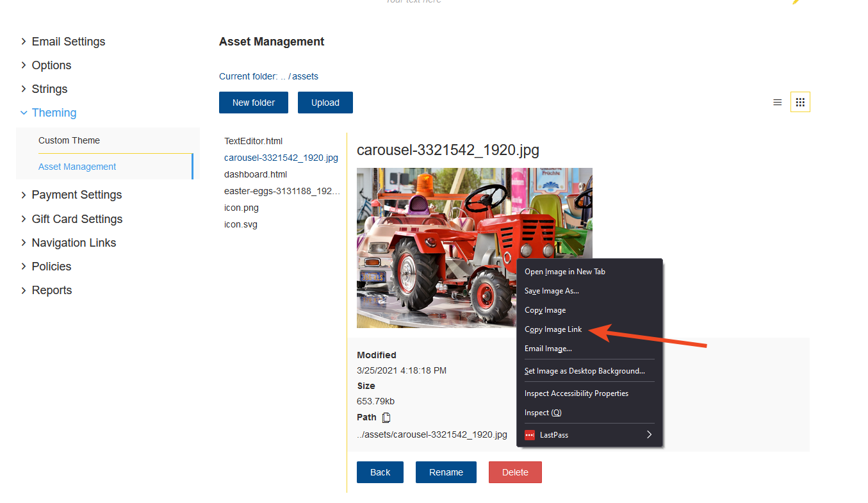Screen dimensions: 868x503
Task: Click the LastPass icon in context menu
Action: click(x=530, y=435)
